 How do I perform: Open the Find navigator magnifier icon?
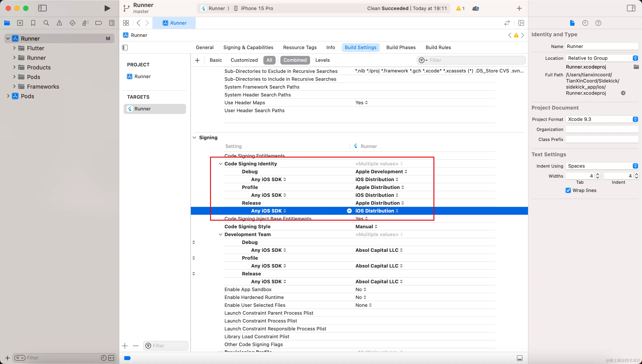tap(46, 23)
